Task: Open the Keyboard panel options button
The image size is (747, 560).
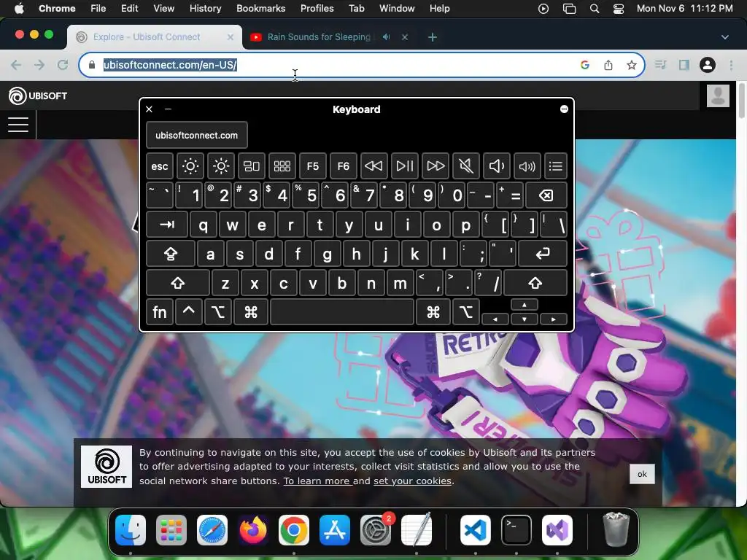Action: pos(564,109)
